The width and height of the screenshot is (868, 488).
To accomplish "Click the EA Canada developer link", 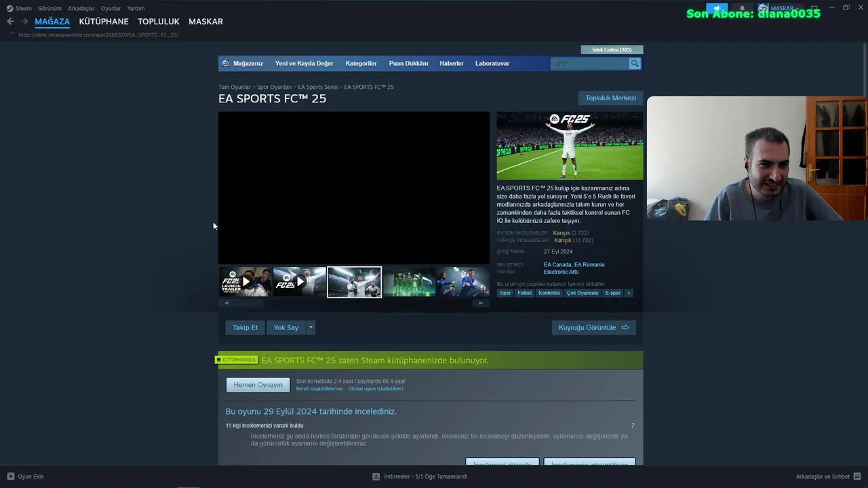I will (x=557, y=265).
